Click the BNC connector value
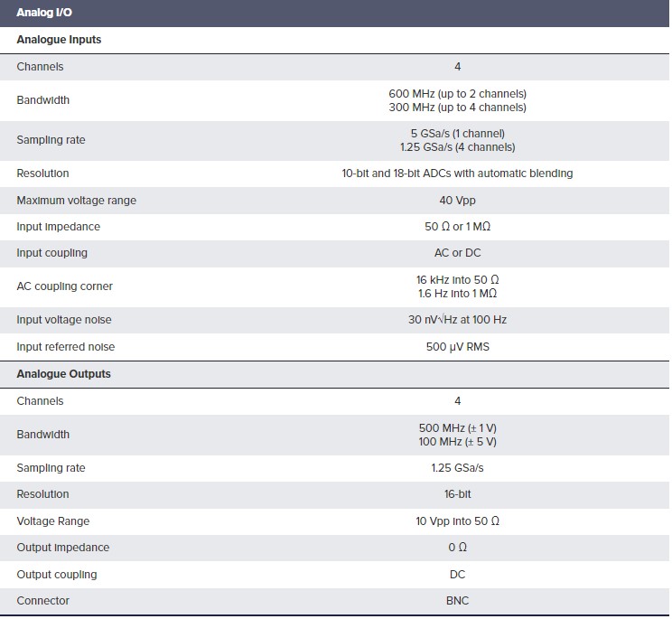The height and width of the screenshot is (619, 672). click(x=457, y=600)
